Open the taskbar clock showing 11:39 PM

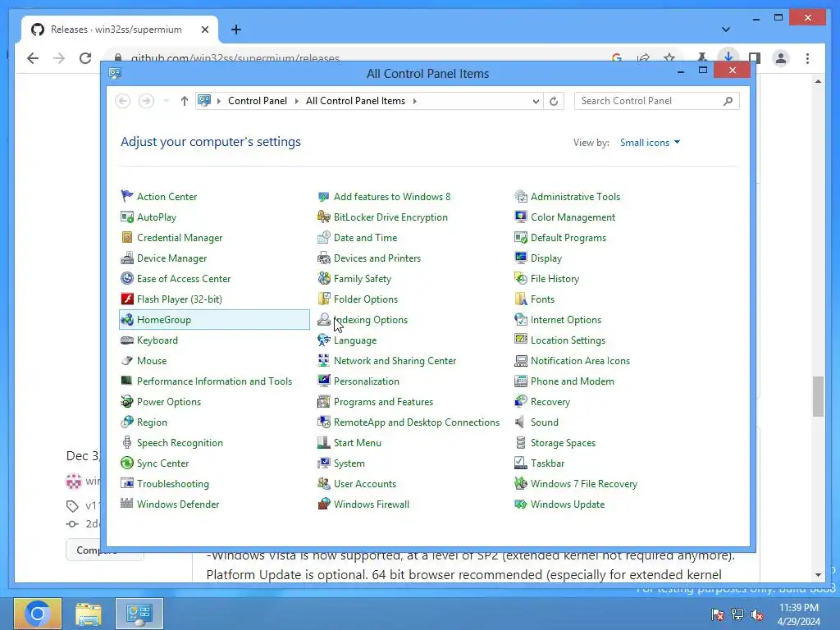pos(799,614)
